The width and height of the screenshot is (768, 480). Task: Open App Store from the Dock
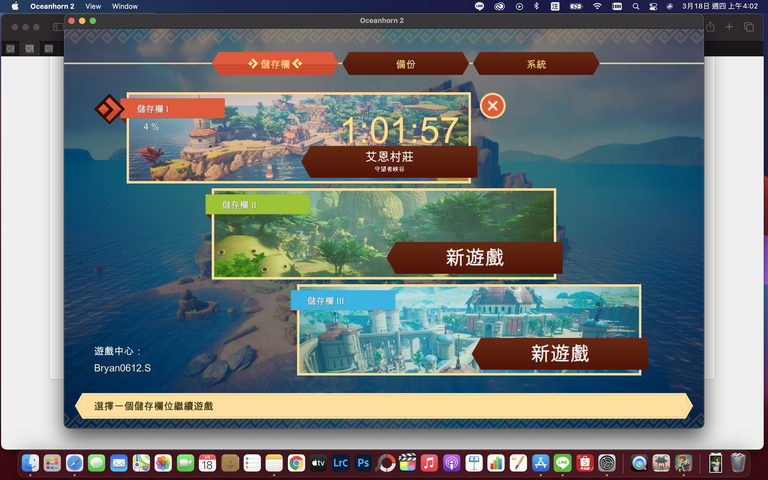(x=540, y=462)
